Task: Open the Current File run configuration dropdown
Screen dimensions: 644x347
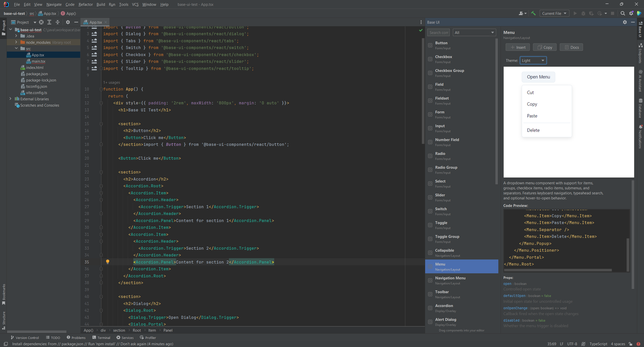Action: pos(554,13)
